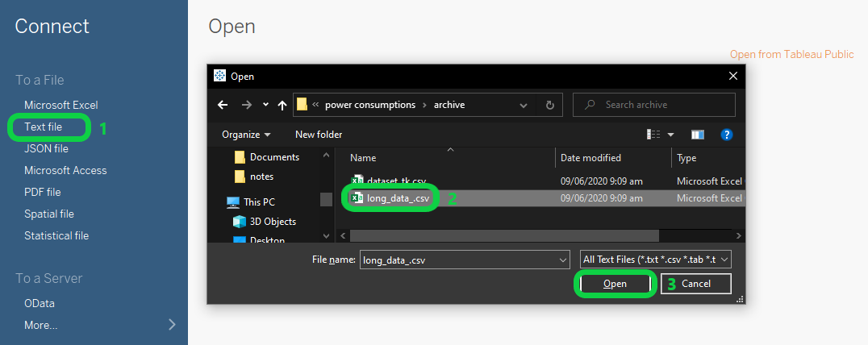This screenshot has width=868, height=345.
Task: Open the File name dropdown arrow
Action: pos(564,260)
